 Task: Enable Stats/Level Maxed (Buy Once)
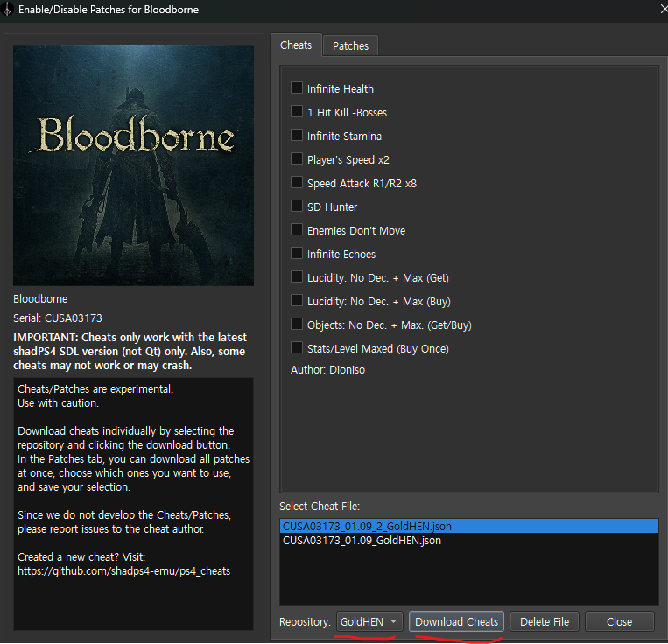tap(297, 347)
